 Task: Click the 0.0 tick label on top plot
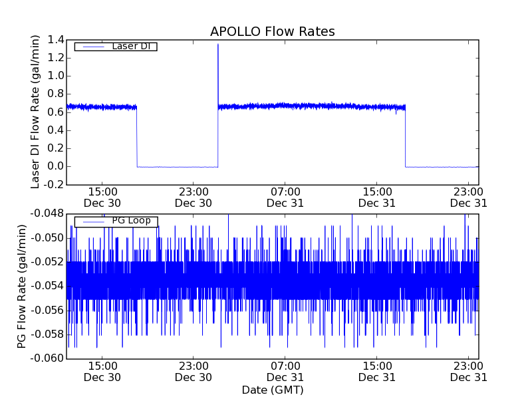(56, 167)
